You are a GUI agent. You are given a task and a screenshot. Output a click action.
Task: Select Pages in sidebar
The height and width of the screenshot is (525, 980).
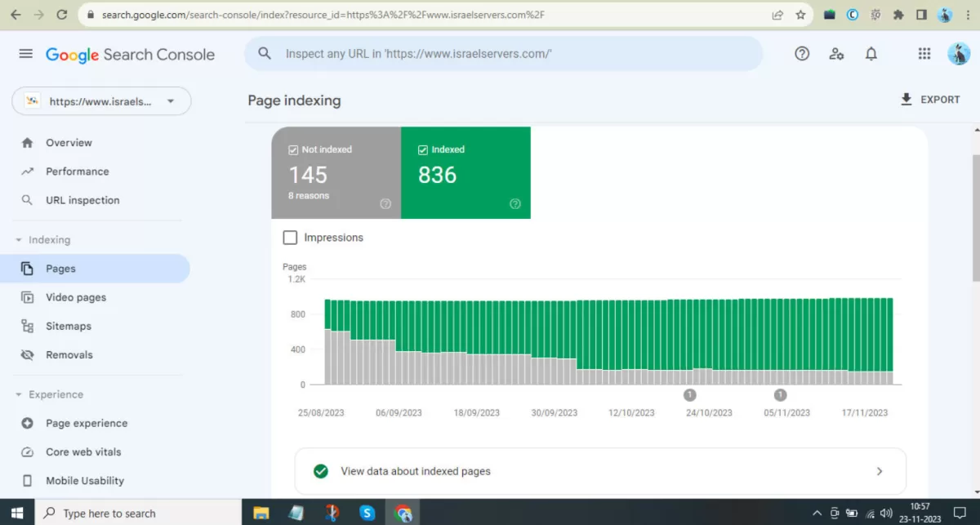(x=95, y=269)
